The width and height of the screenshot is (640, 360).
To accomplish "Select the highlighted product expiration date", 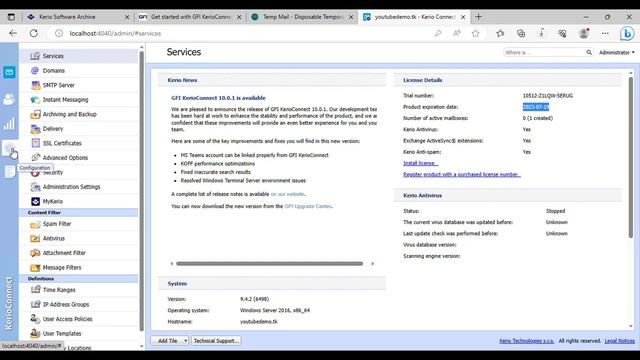I will click(536, 107).
